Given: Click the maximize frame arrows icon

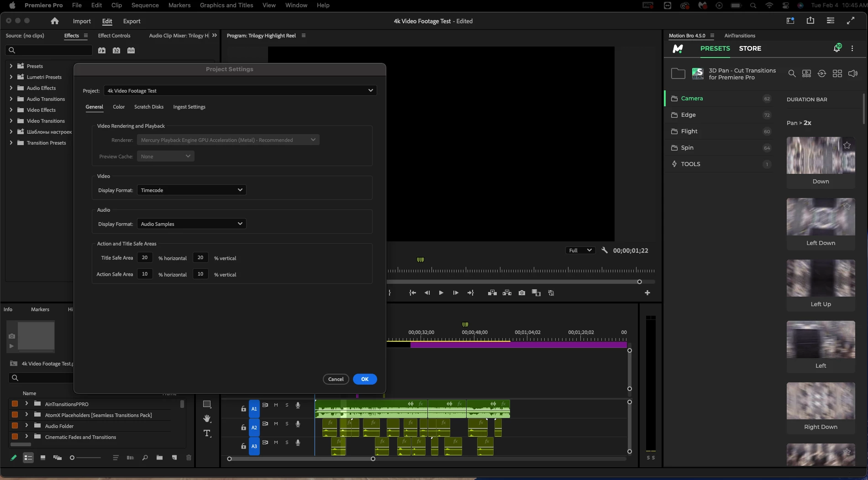Looking at the screenshot, I should pyautogui.click(x=851, y=21).
